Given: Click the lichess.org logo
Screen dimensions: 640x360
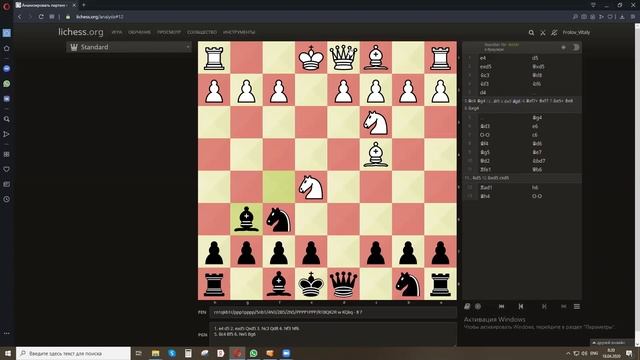Looking at the screenshot, I should (80, 32).
